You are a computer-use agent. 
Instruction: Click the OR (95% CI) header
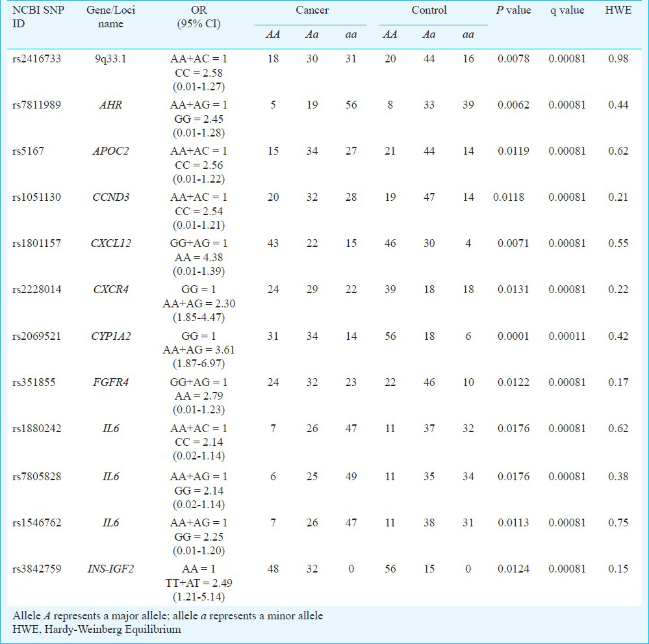(199, 16)
